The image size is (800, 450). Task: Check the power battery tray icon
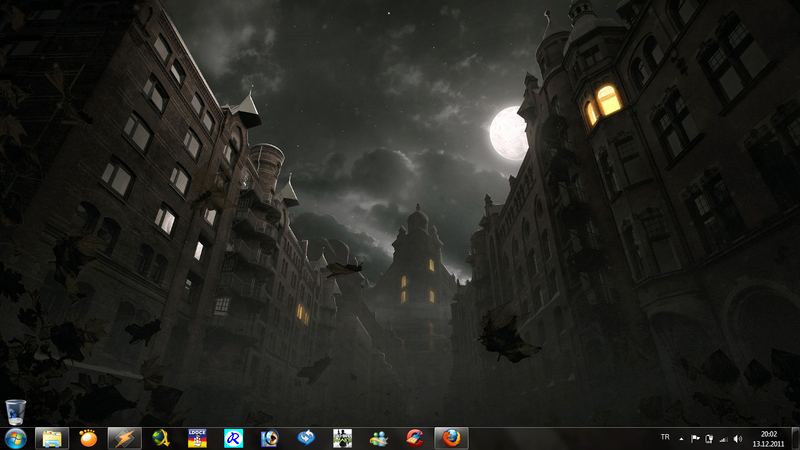(x=709, y=438)
